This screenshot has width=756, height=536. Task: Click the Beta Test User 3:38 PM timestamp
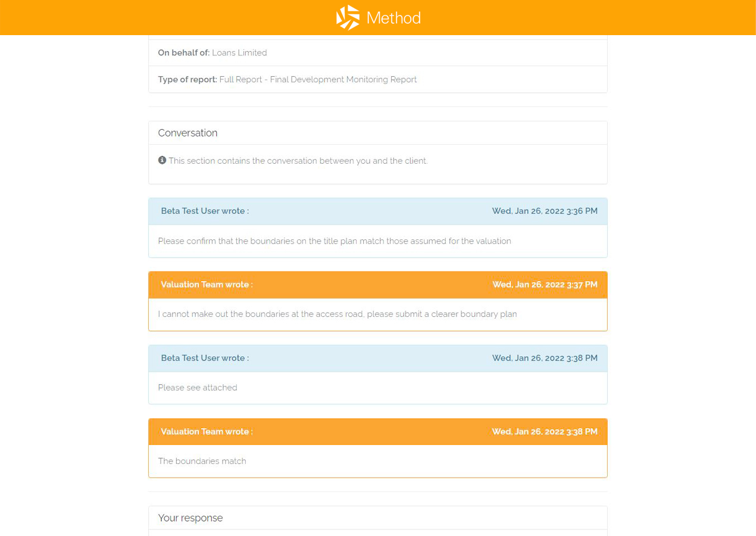(545, 358)
